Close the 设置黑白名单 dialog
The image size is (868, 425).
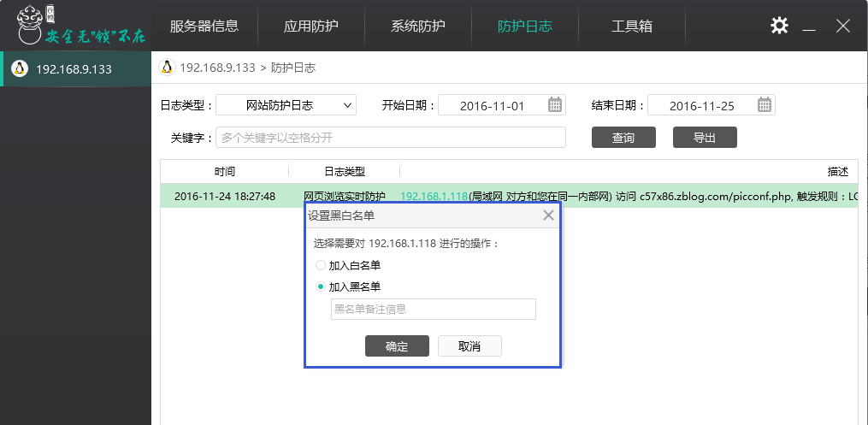coord(548,215)
